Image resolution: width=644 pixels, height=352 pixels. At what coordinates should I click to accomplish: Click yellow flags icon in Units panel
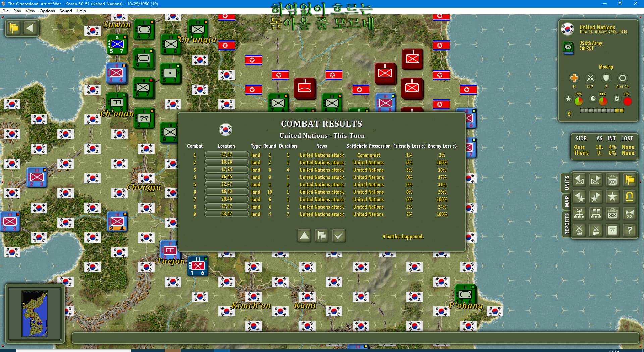coord(630,180)
